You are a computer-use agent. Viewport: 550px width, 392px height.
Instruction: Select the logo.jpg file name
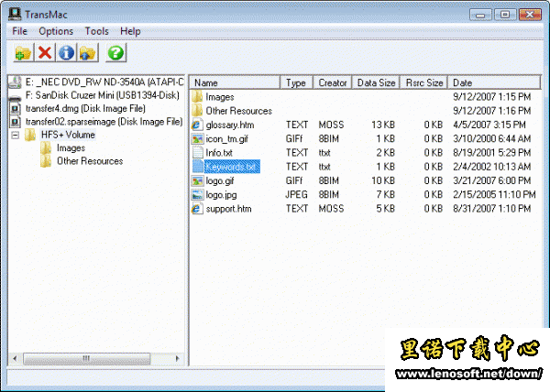coord(221,195)
